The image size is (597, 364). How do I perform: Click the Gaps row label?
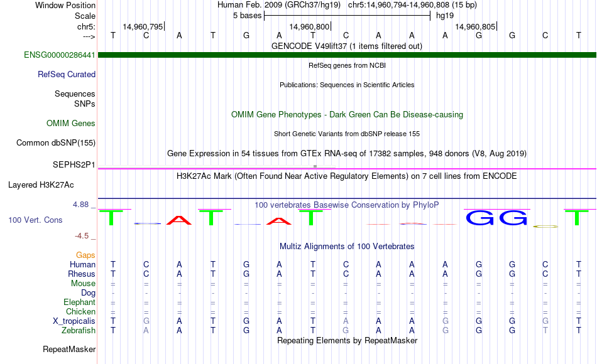click(x=85, y=255)
